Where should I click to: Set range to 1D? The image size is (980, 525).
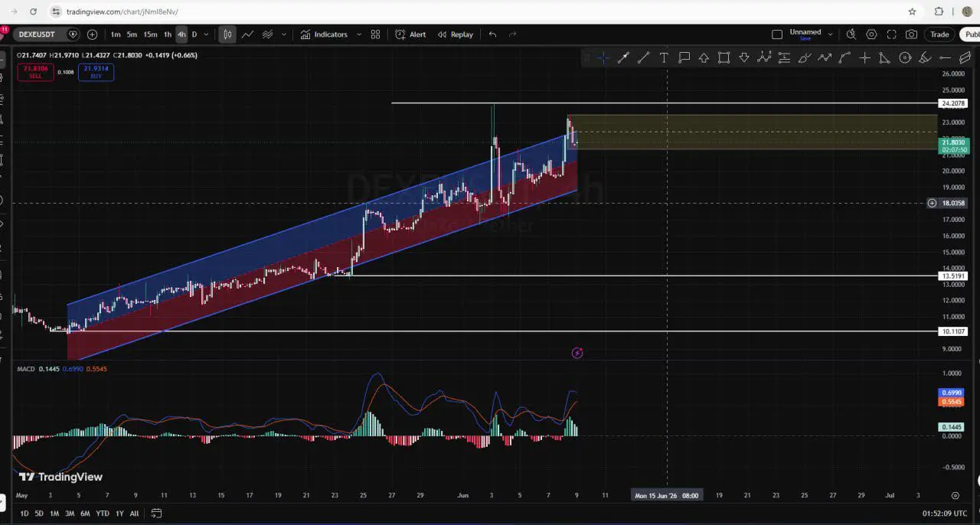click(24, 514)
